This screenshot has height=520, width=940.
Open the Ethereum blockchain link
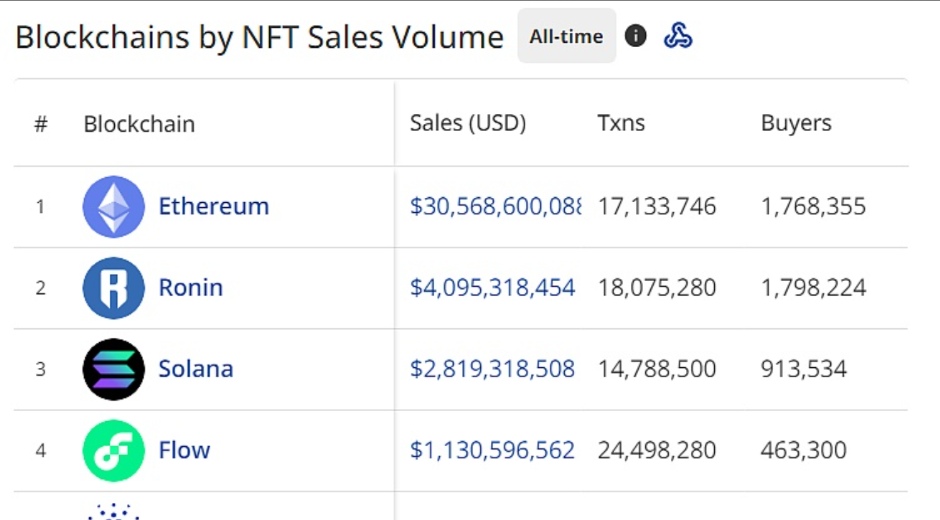click(x=213, y=207)
